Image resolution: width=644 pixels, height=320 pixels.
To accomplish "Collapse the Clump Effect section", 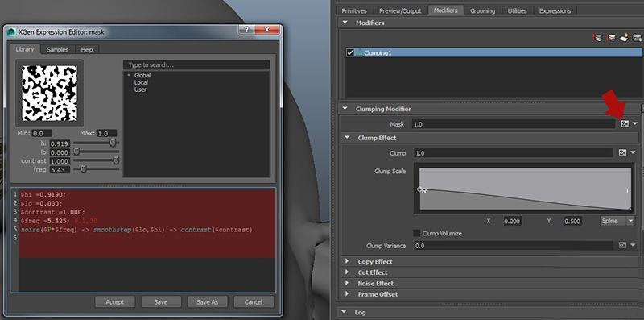I will [x=347, y=137].
